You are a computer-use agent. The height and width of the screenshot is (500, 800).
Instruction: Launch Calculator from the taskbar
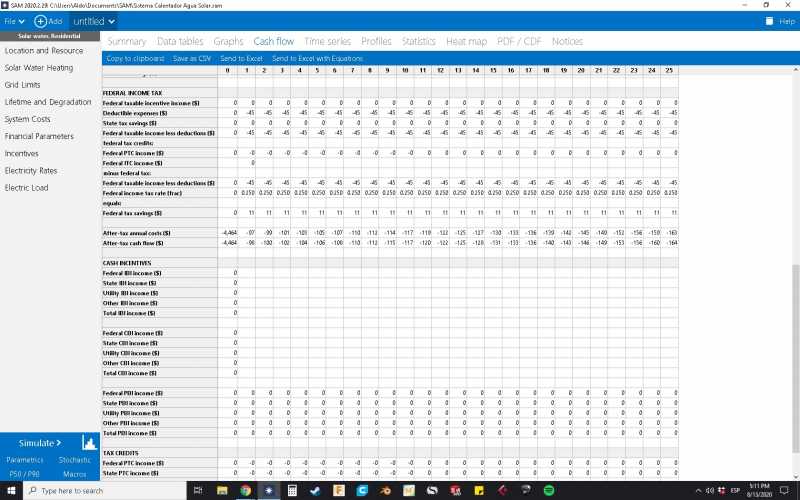(292, 491)
